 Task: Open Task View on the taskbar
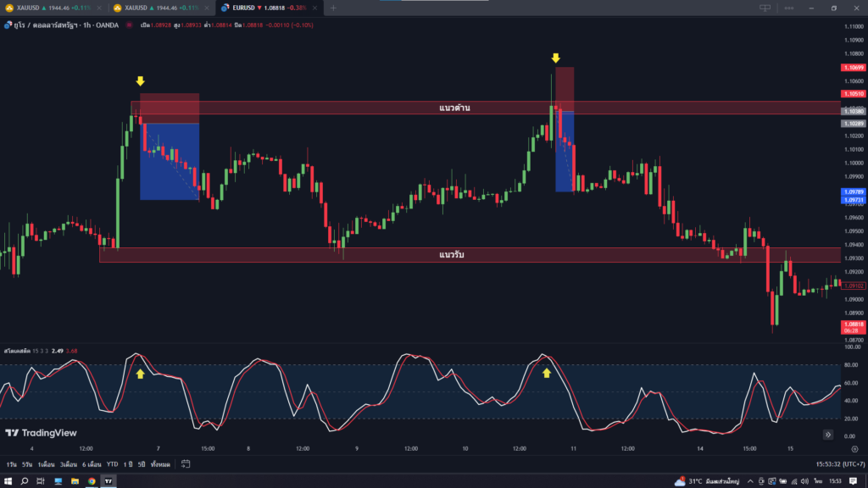[41, 481]
